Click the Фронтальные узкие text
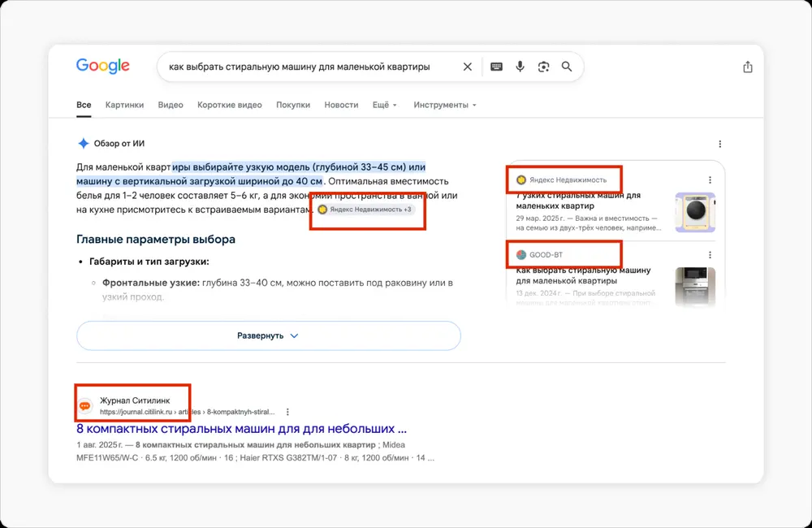 [151, 283]
